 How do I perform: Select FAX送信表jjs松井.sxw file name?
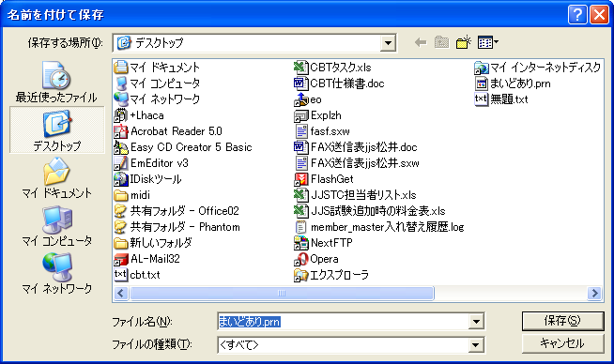pyautogui.click(x=364, y=163)
